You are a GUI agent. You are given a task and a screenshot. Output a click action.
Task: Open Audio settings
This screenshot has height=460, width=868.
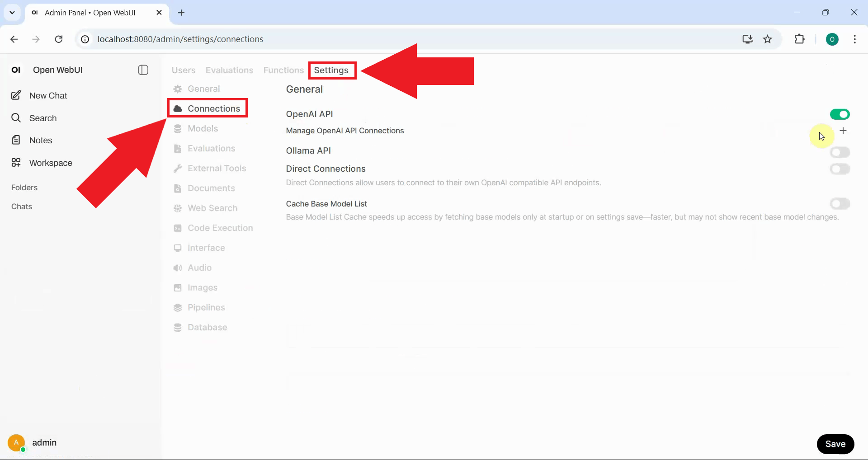tap(199, 268)
